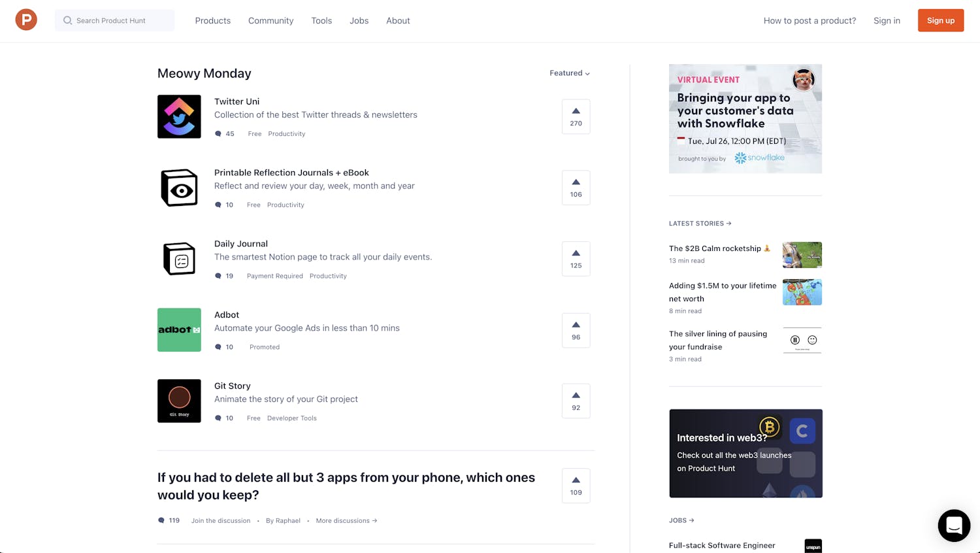Open the Community menu
Viewport: 980px width, 553px height.
[x=270, y=21]
